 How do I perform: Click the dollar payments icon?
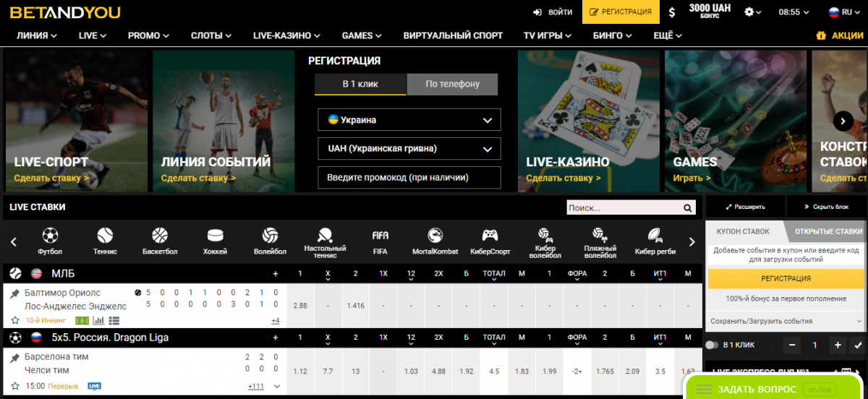672,12
